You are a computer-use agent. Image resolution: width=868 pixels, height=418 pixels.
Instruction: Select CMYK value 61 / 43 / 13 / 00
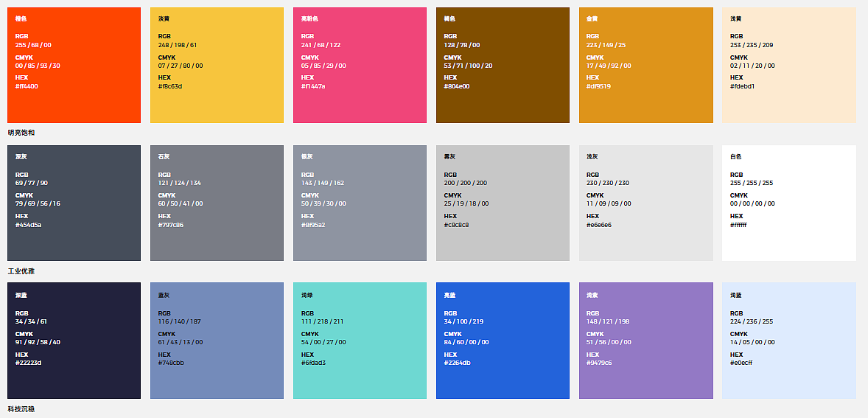[181, 342]
